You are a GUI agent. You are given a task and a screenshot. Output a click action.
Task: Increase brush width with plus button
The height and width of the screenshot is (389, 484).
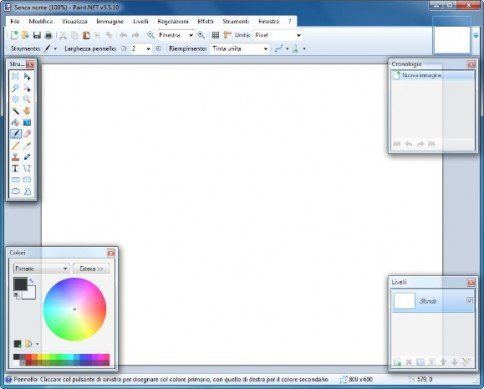tap(159, 49)
